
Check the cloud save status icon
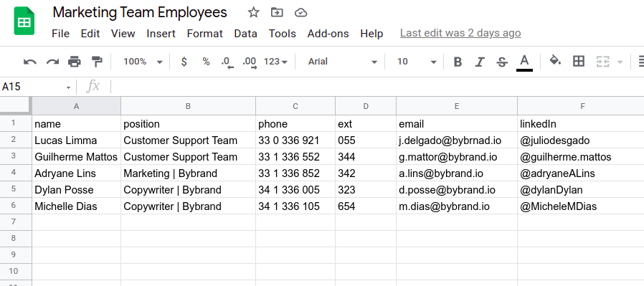coord(301,13)
